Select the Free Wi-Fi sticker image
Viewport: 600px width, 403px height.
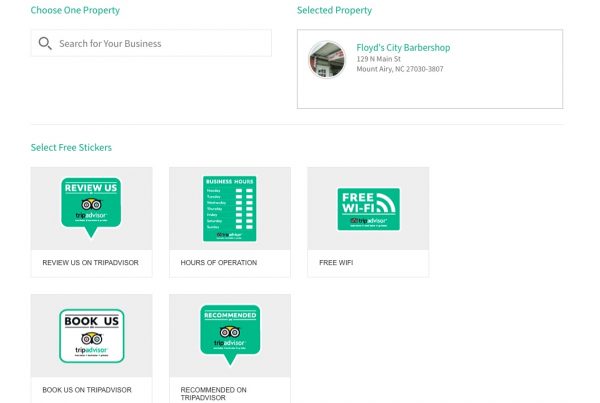click(368, 209)
